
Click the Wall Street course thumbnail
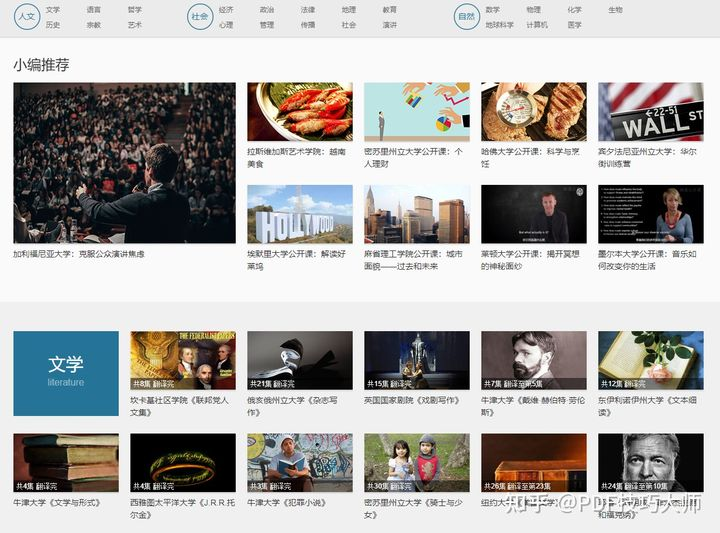point(651,111)
